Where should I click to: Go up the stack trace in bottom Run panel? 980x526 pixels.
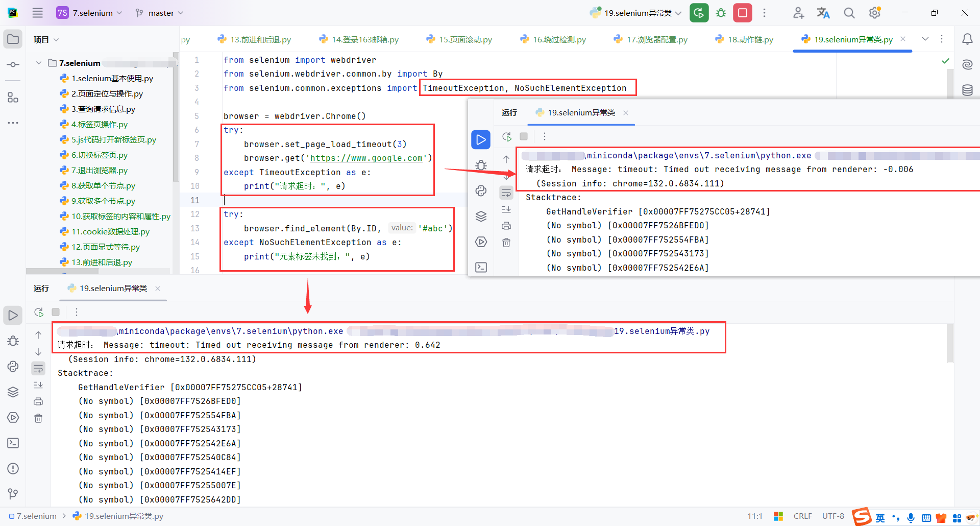pos(38,335)
